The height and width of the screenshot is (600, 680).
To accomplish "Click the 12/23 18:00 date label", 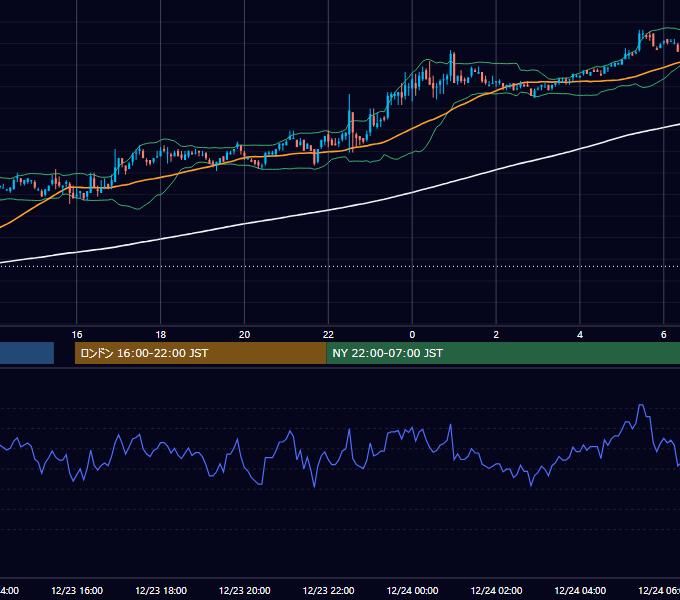I will click(161, 590).
